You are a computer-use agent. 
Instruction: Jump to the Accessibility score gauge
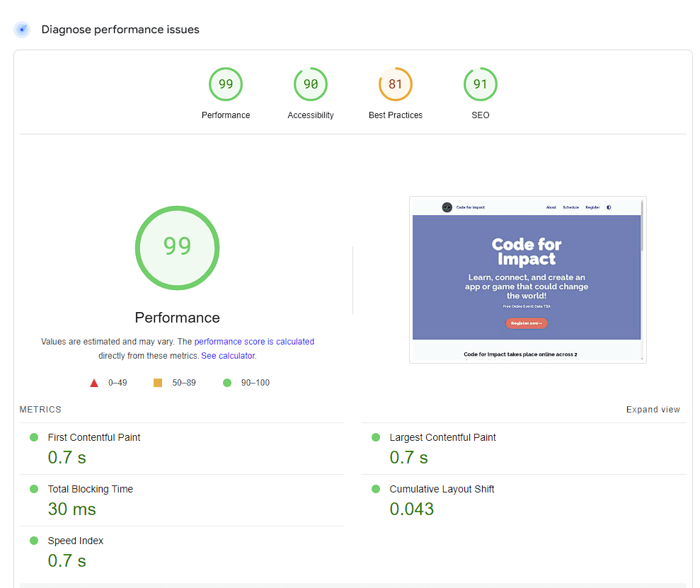click(311, 85)
